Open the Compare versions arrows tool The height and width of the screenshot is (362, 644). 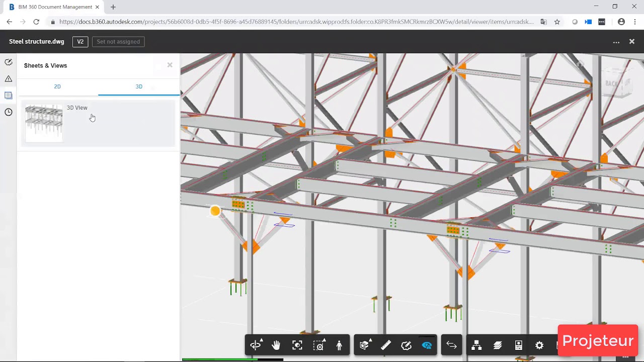[x=451, y=345]
